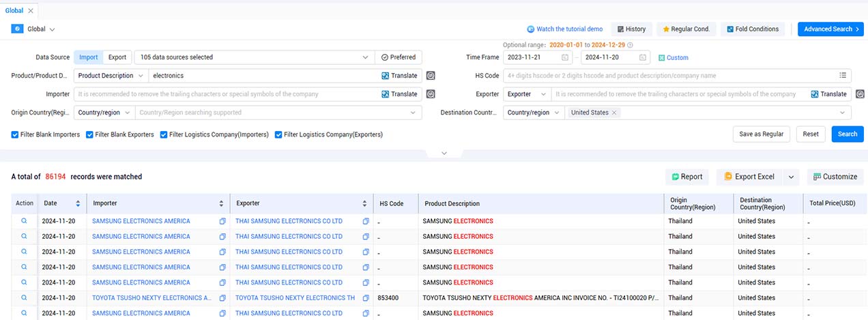The image size is (868, 320).
Task: Collapse the search panel with center chevron
Action: (444, 153)
